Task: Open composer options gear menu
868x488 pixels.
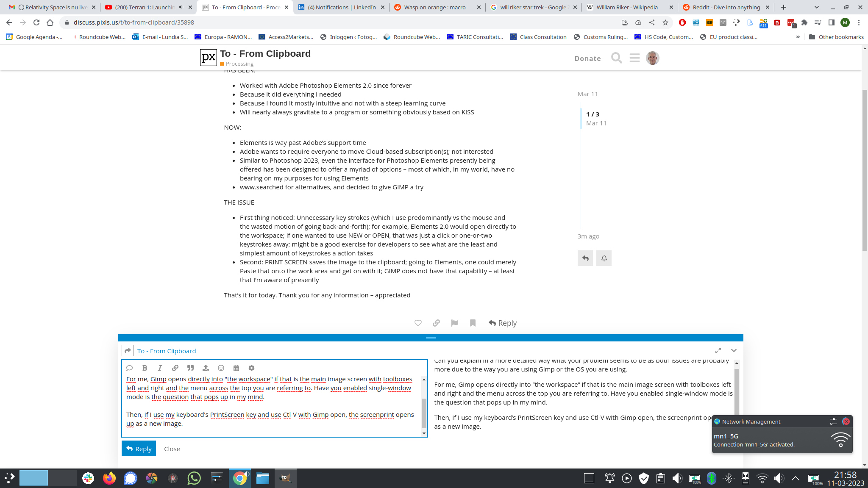Action: pyautogui.click(x=251, y=368)
